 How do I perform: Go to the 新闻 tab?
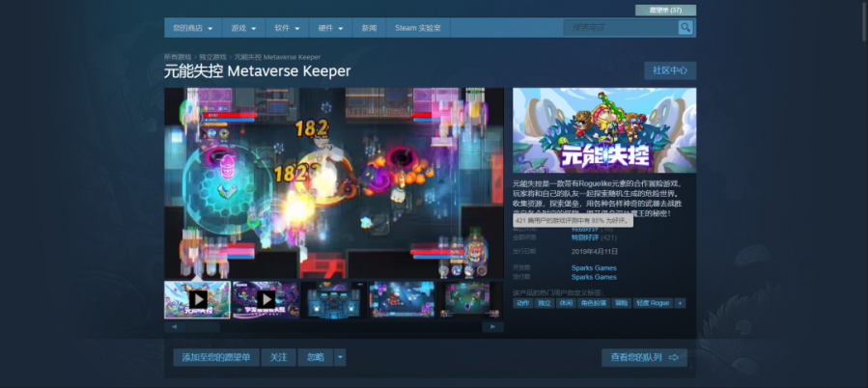[369, 28]
